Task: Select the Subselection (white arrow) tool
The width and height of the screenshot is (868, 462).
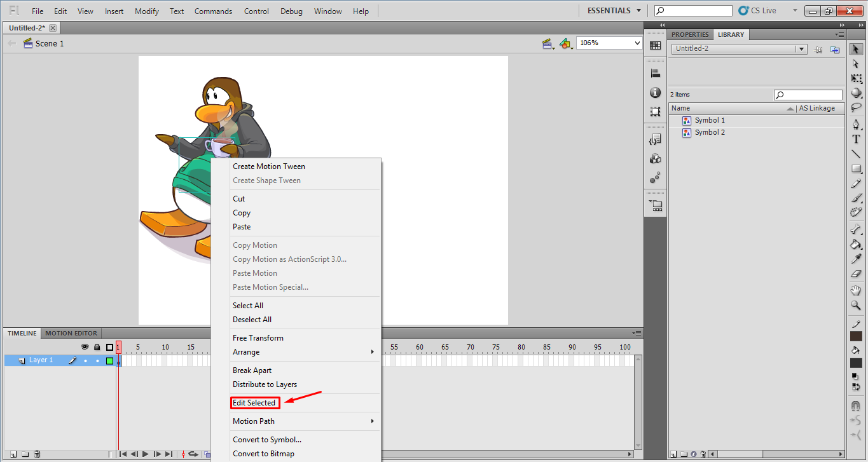Action: 856,64
